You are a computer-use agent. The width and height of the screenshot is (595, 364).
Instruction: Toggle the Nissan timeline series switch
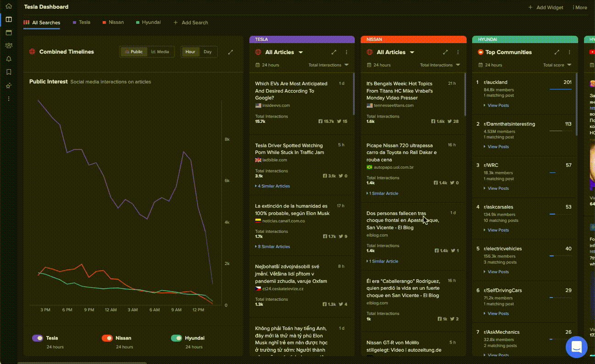[107, 338]
